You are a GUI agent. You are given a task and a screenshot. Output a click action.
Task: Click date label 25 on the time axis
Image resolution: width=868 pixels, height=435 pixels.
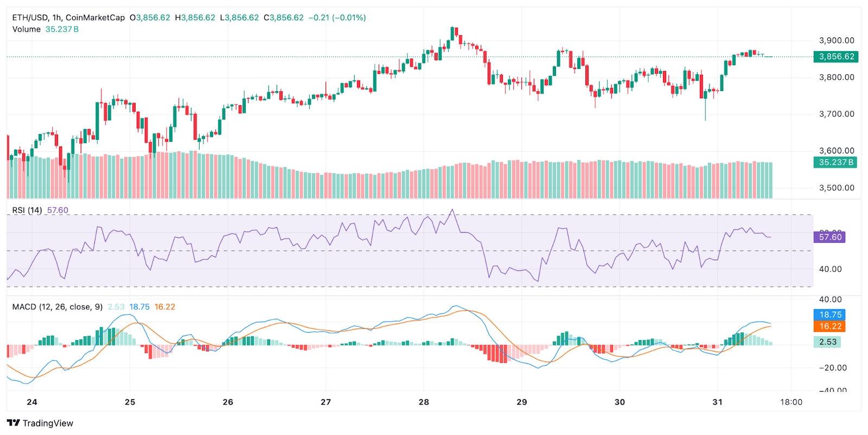click(x=130, y=402)
